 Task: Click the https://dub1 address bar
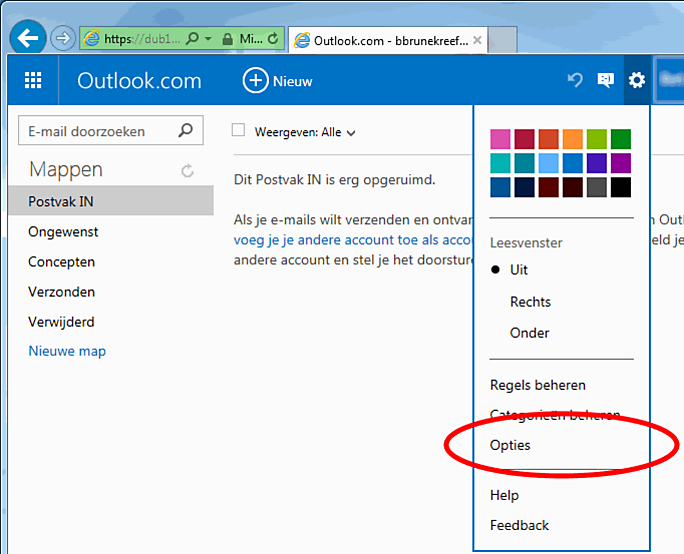pos(182,38)
